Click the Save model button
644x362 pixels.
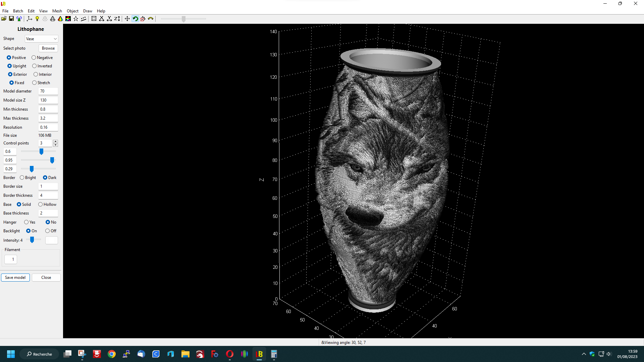[x=15, y=278]
